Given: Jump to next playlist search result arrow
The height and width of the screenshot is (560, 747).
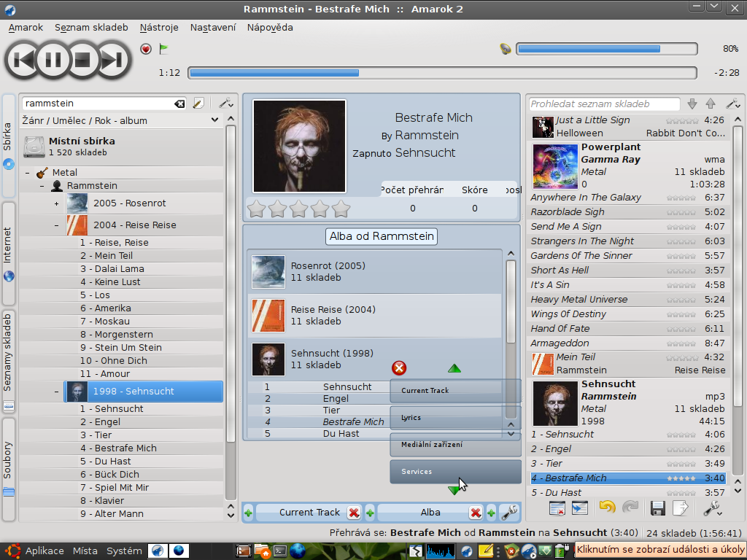Looking at the screenshot, I should tap(692, 104).
